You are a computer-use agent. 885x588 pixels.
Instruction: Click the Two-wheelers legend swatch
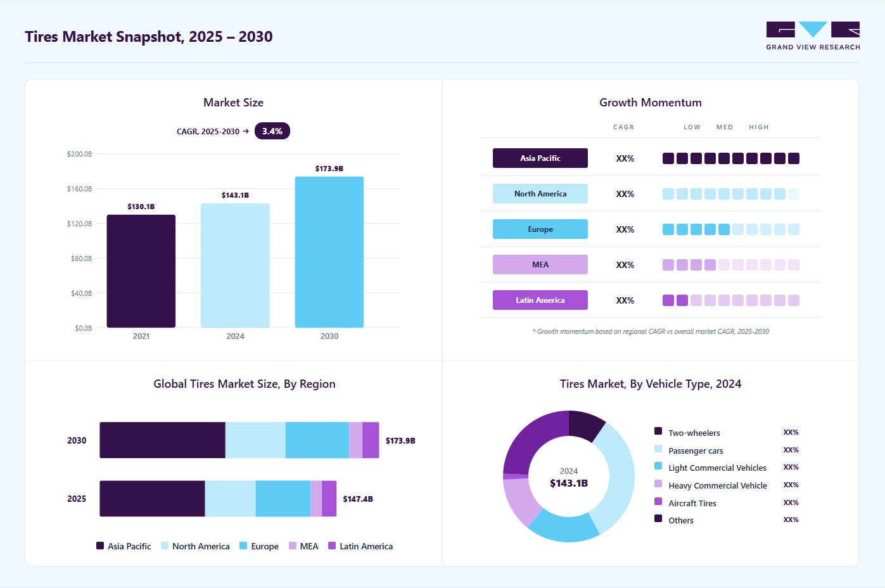(x=658, y=431)
